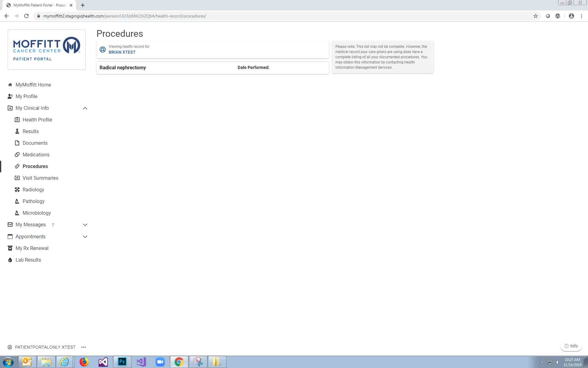Click the Radiology icon in sidebar
The width and height of the screenshot is (588, 368).
point(17,190)
